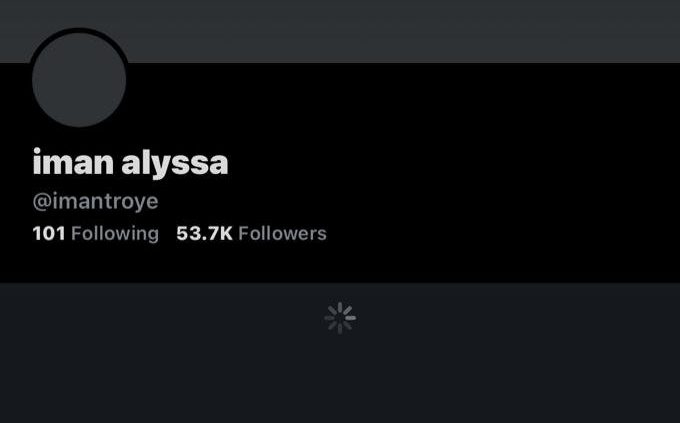Select the display name iman alyssa
Image resolution: width=680 pixels, height=423 pixels.
point(130,163)
